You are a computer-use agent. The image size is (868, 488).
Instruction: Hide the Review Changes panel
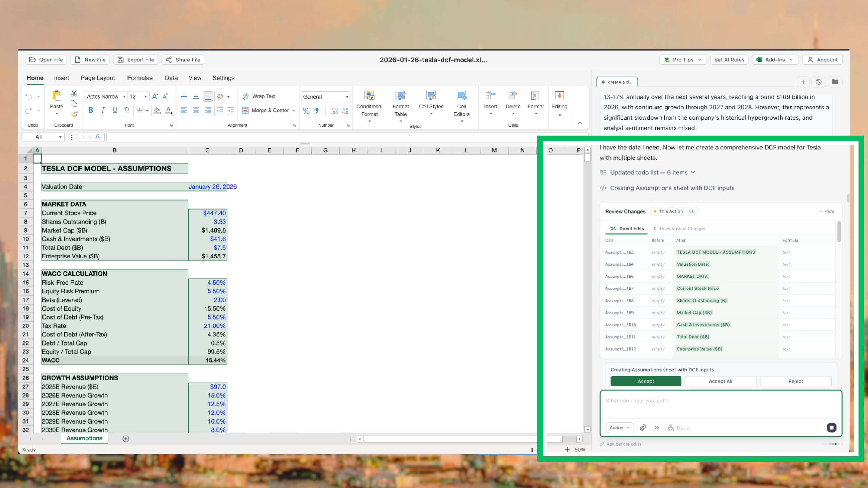pos(826,211)
